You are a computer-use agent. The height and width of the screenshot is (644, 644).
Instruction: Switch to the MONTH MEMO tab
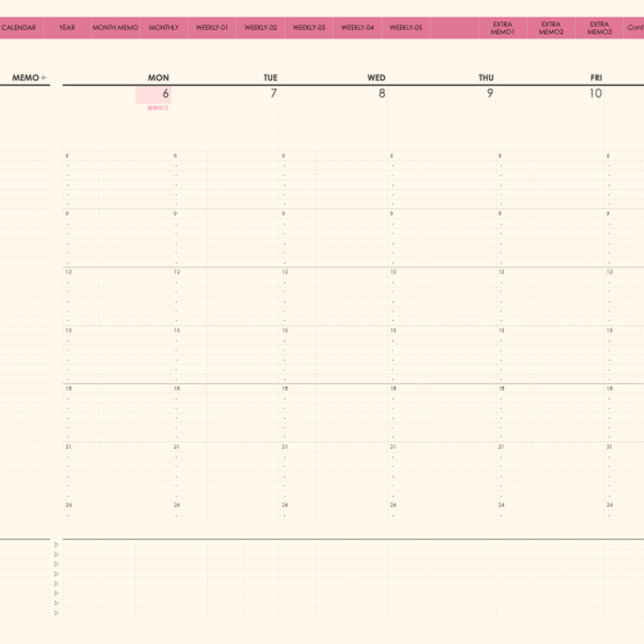[x=115, y=27]
